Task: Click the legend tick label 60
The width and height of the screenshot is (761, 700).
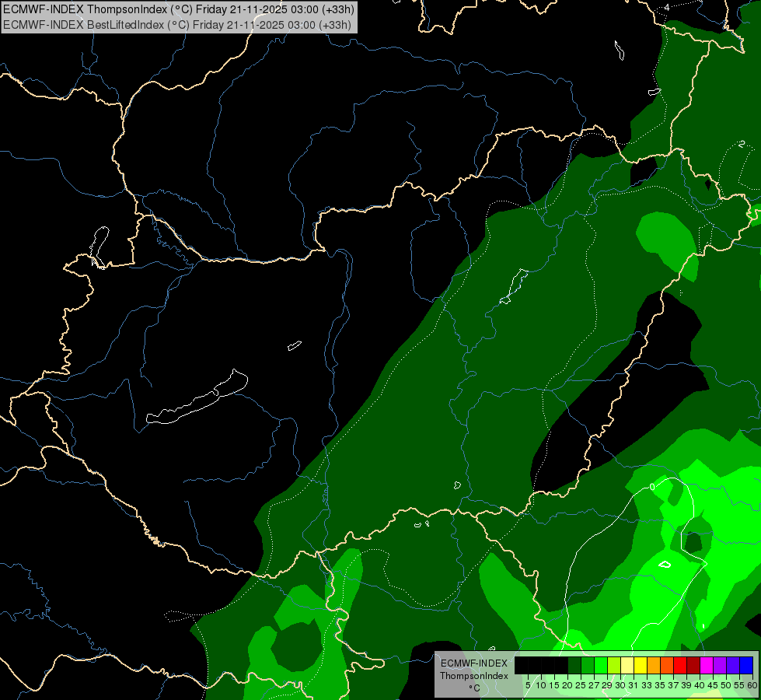Action: pyautogui.click(x=752, y=685)
